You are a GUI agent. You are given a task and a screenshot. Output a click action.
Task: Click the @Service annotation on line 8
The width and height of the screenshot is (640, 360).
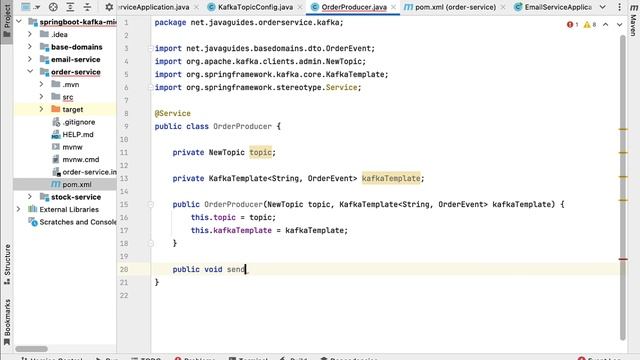pos(172,113)
